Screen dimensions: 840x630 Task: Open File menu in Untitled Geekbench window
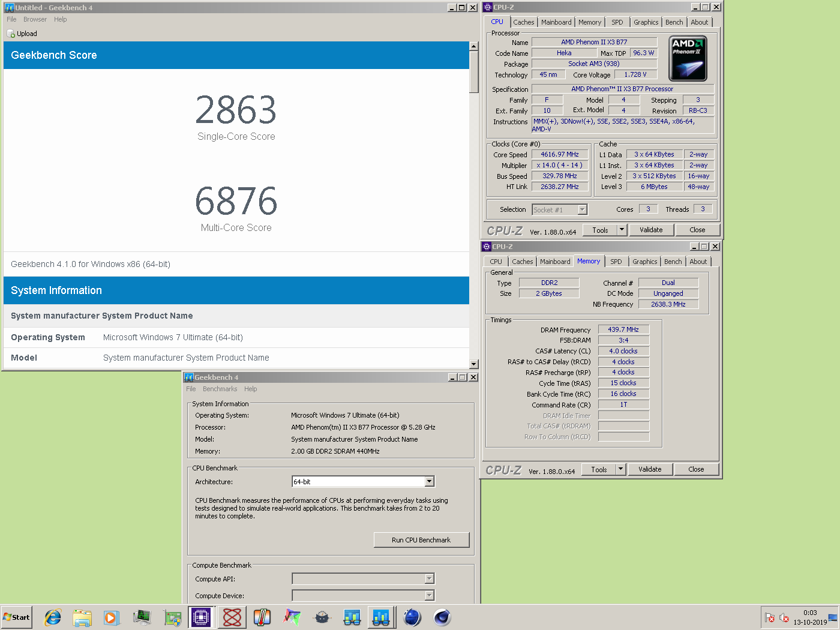pyautogui.click(x=11, y=19)
